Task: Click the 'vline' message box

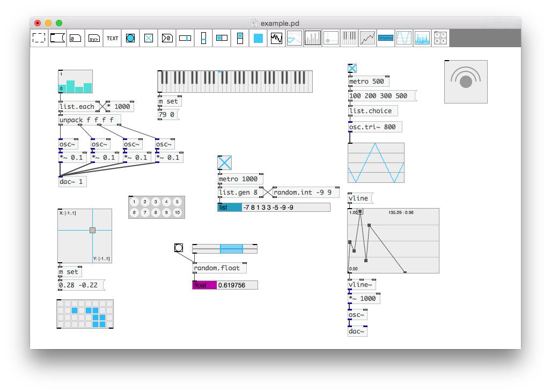Action: (360, 198)
